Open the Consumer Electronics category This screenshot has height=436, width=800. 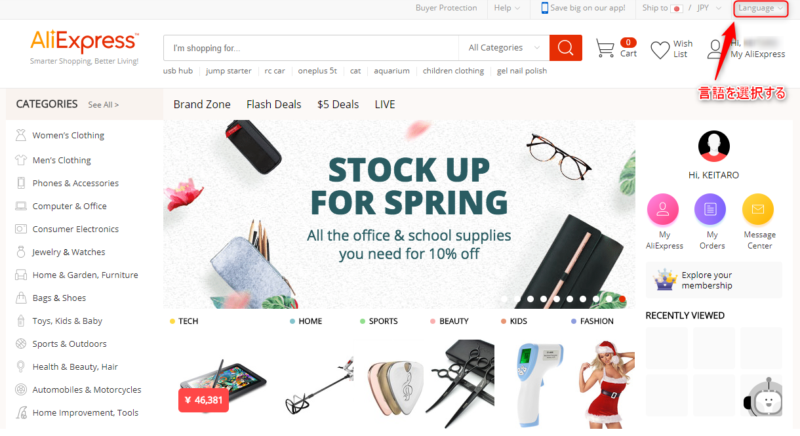pyautogui.click(x=76, y=229)
